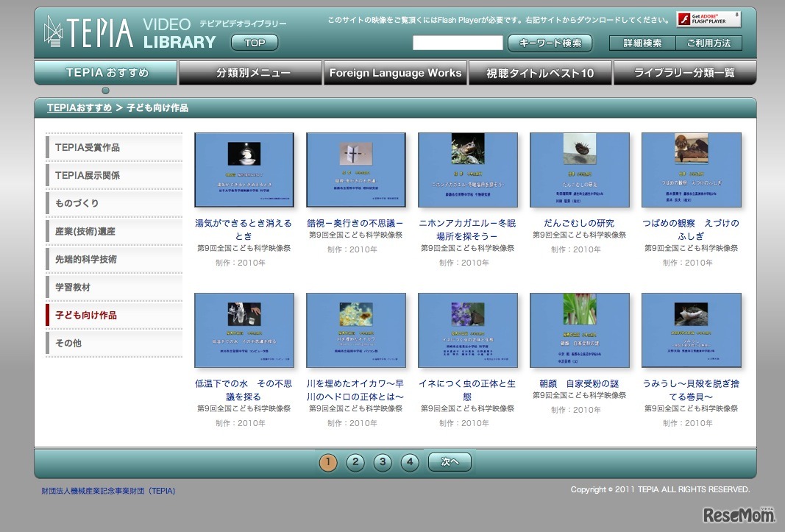This screenshot has height=532, width=785.
Task: Open thumbnail for 朝顔 自家受粉の謎
Action: (x=580, y=330)
